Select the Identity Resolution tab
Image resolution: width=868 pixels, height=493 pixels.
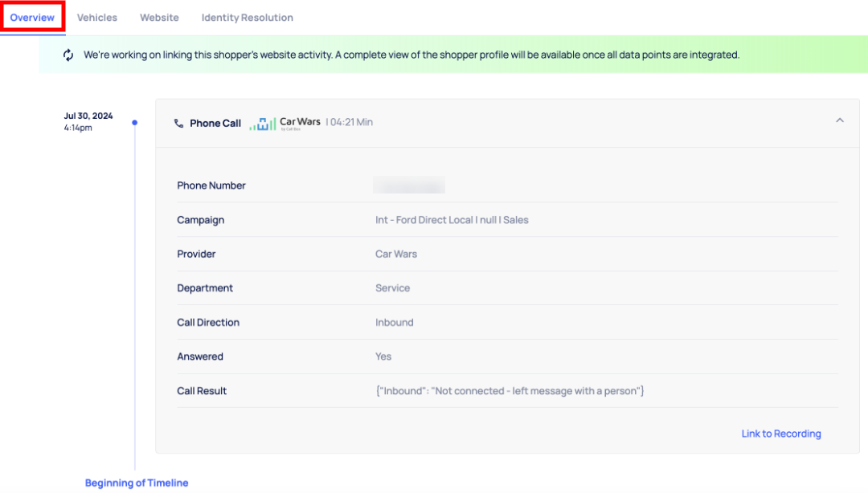point(247,18)
